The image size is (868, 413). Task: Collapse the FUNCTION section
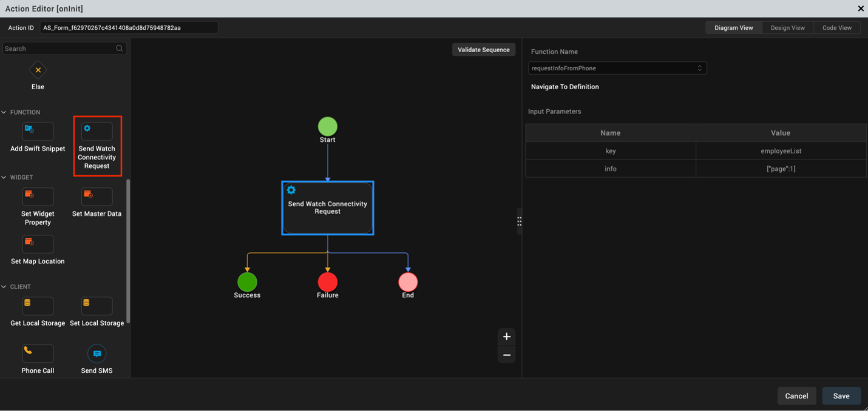coord(4,112)
